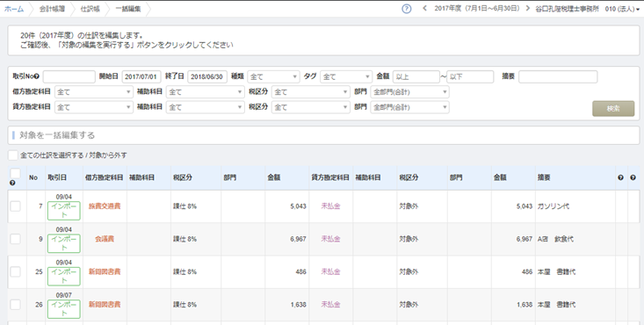
Task: Open the 種類 dropdown
Action: click(273, 76)
